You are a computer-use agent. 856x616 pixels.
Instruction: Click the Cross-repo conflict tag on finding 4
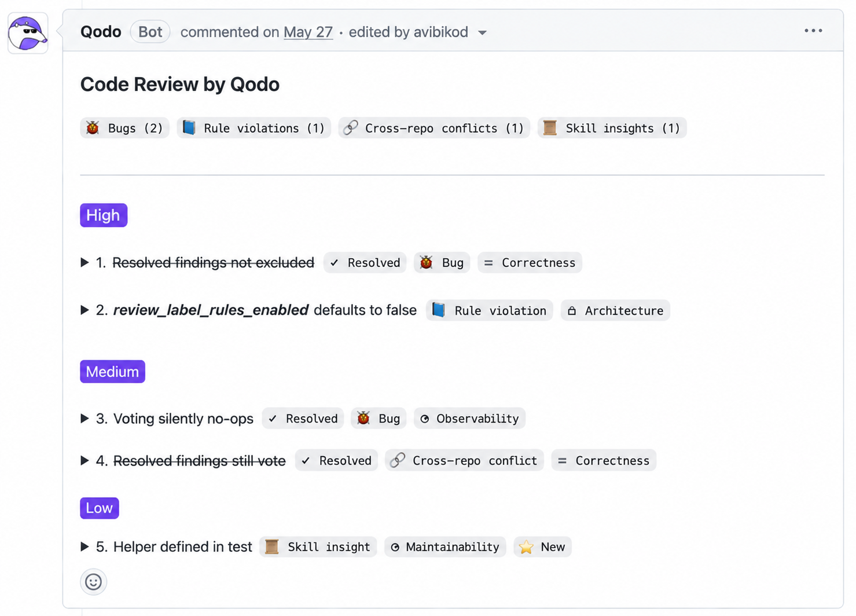(x=464, y=460)
